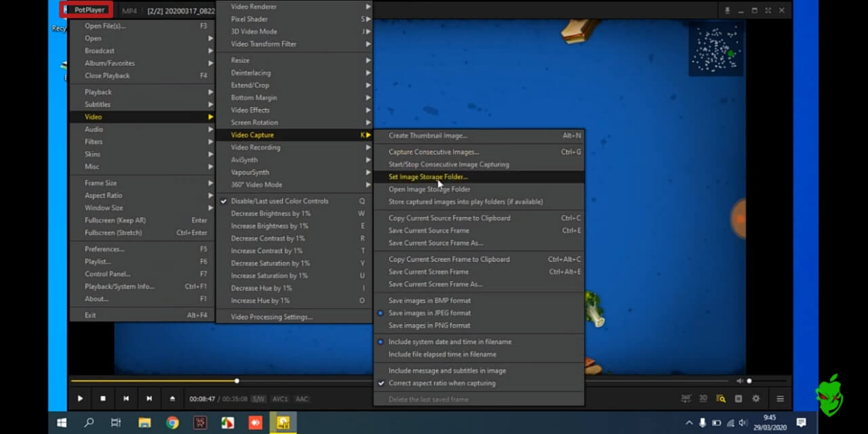Open the Windows notification center
Image resolution: width=868 pixels, height=434 pixels.
click(x=801, y=422)
